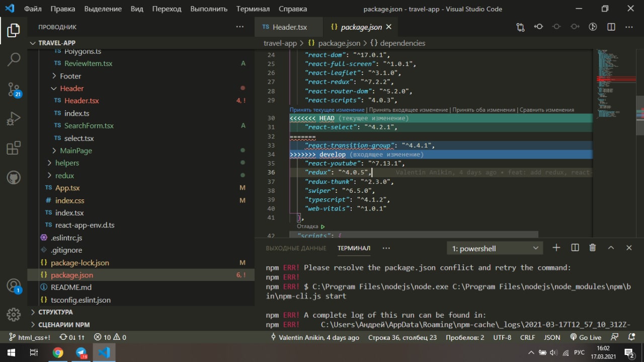Viewport: 644px width, 362px height.
Task: Click Принять входящее изменение link
Action: [409, 110]
